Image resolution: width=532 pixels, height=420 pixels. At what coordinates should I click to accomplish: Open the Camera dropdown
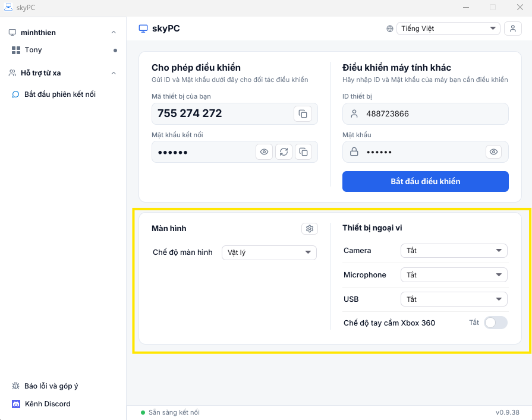[x=454, y=251]
